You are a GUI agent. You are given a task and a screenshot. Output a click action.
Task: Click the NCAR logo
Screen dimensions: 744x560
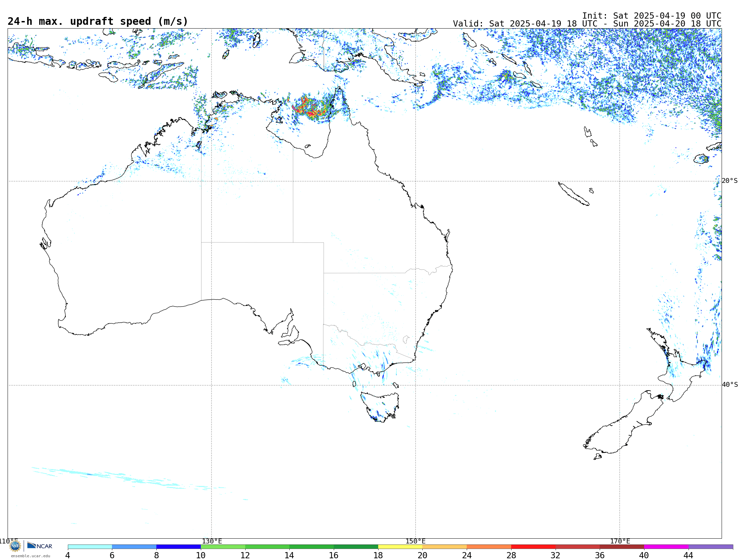pyautogui.click(x=40, y=546)
